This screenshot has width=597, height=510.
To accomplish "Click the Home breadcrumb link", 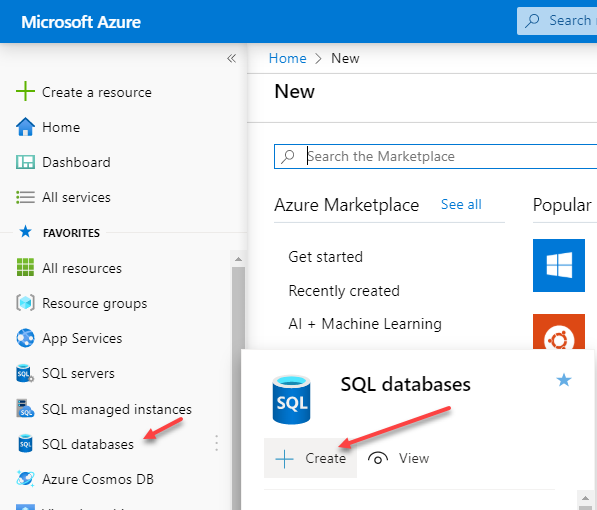I will click(x=287, y=58).
